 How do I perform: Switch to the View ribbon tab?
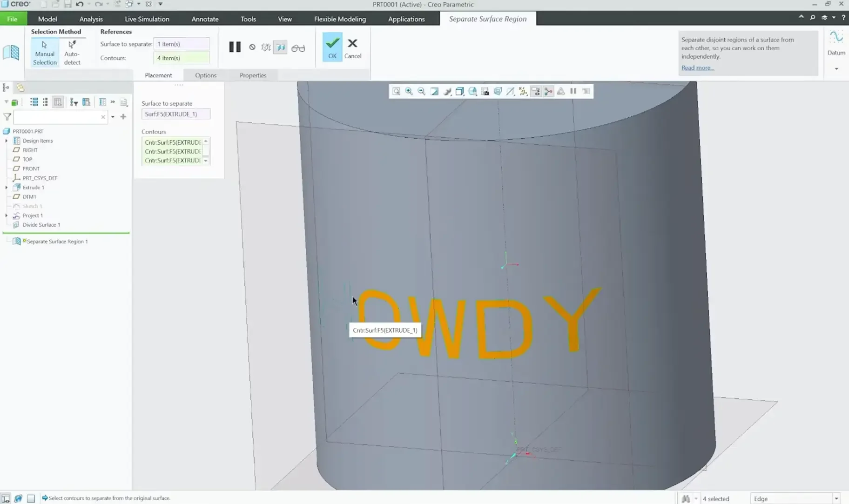tap(285, 19)
